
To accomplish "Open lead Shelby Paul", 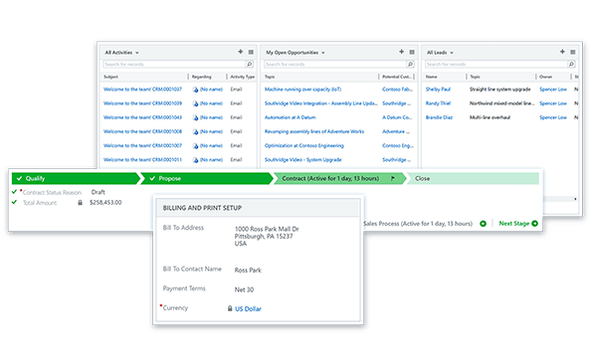I will [x=438, y=90].
